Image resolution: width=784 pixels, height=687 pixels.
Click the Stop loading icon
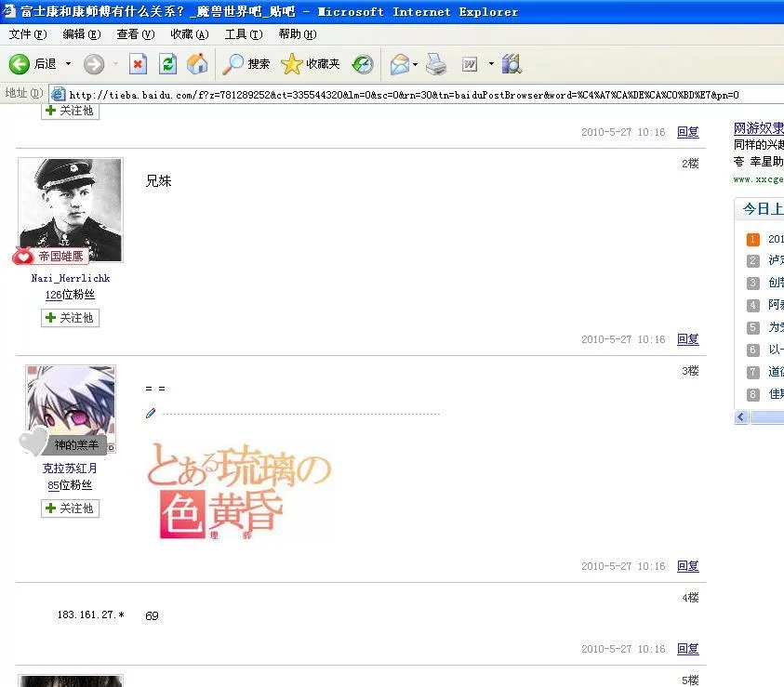point(138,64)
